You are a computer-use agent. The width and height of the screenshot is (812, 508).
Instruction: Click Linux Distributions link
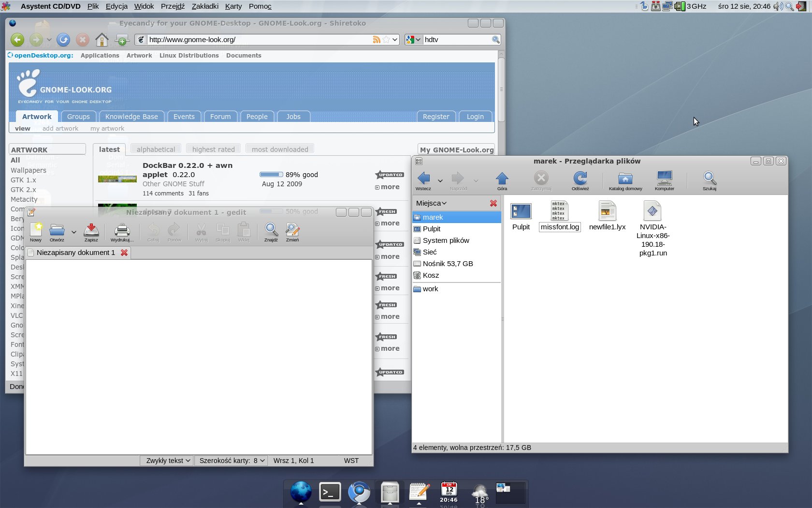pyautogui.click(x=189, y=56)
